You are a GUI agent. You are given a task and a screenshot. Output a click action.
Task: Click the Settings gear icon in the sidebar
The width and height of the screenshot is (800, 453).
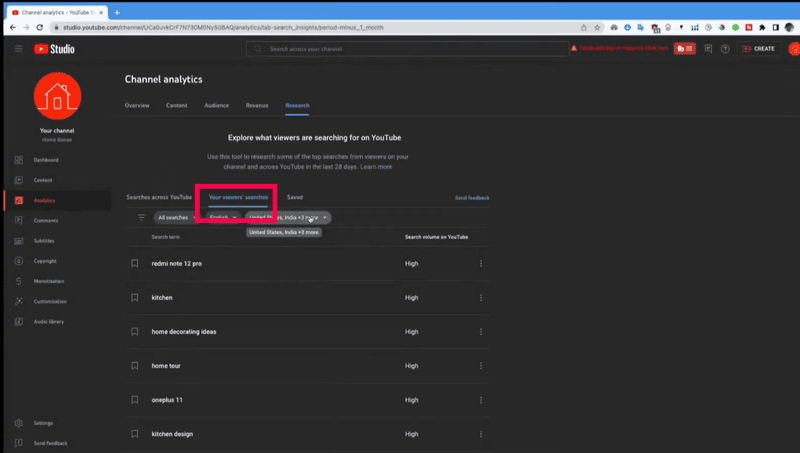[19, 423]
